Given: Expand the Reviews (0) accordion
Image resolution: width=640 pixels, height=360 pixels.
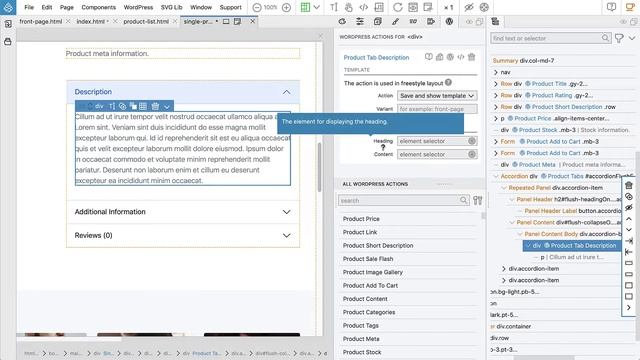Looking at the screenshot, I should [x=183, y=236].
